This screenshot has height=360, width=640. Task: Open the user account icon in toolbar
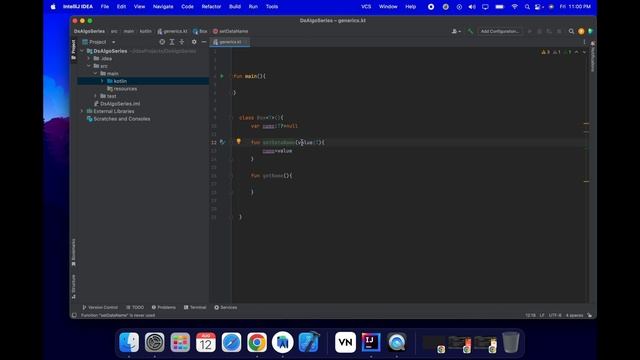click(x=456, y=31)
